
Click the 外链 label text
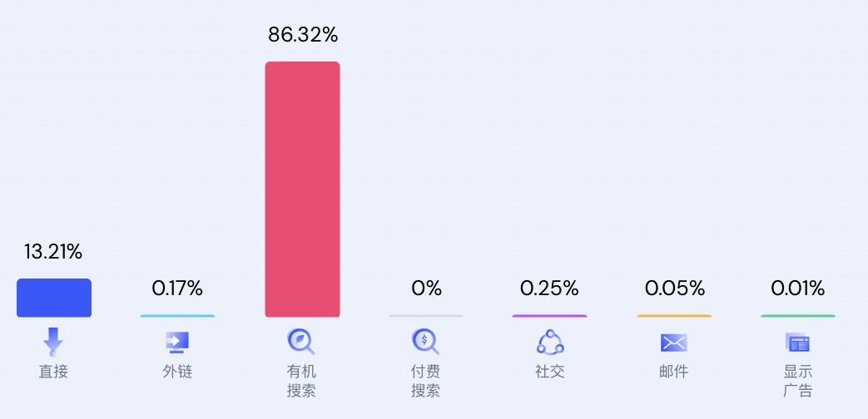point(177,372)
